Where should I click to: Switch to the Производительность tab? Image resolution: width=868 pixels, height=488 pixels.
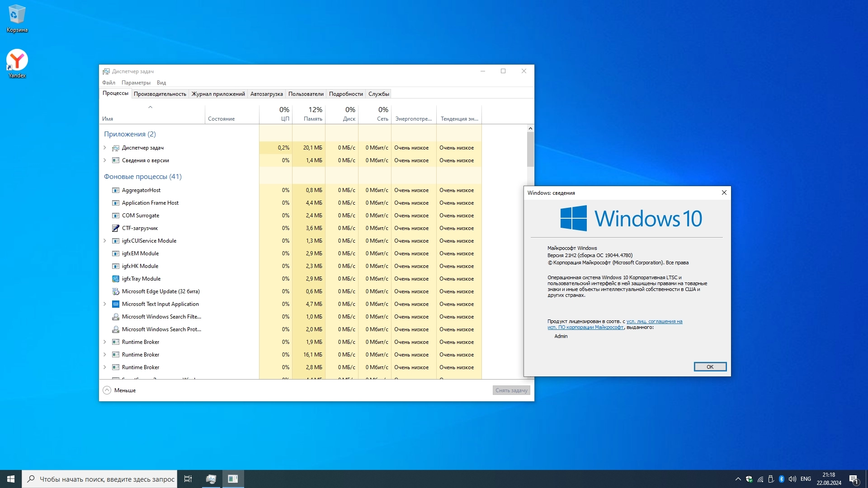click(x=160, y=94)
